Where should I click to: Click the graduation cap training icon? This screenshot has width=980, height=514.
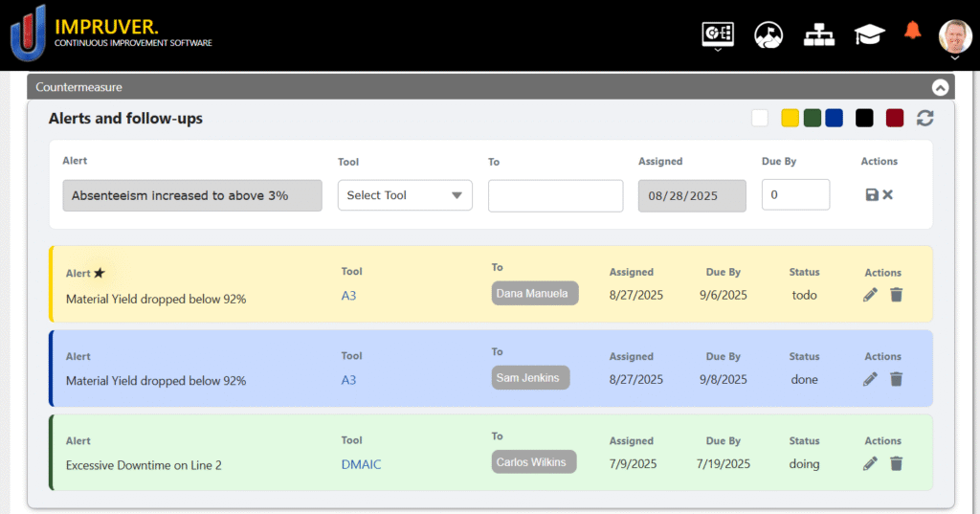[x=869, y=34]
